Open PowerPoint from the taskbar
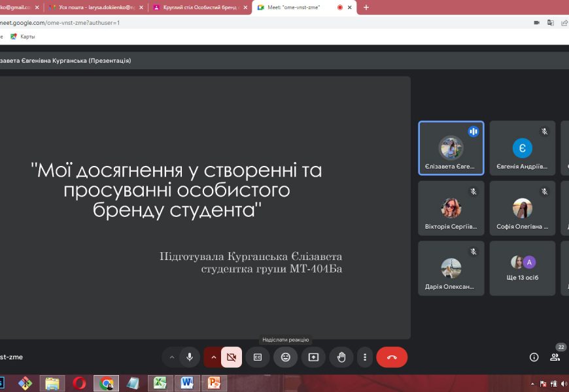The image size is (569, 392). 213,384
